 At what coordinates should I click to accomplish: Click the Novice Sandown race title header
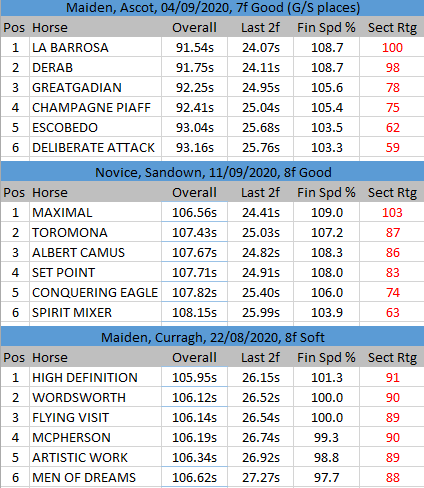point(212,172)
